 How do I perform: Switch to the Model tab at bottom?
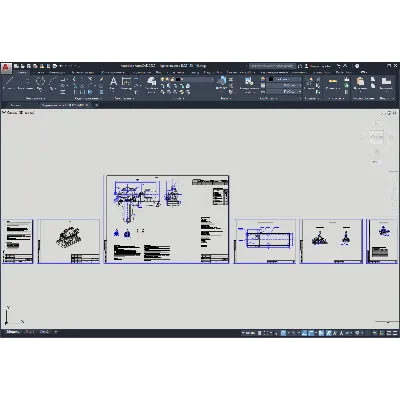pyautogui.click(x=12, y=332)
